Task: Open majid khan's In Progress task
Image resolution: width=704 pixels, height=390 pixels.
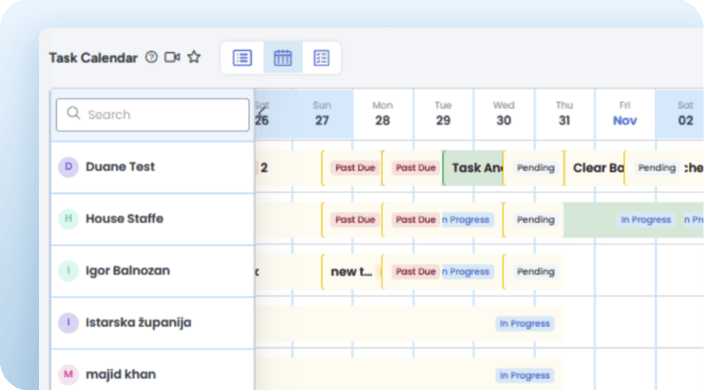Action: (x=409, y=374)
